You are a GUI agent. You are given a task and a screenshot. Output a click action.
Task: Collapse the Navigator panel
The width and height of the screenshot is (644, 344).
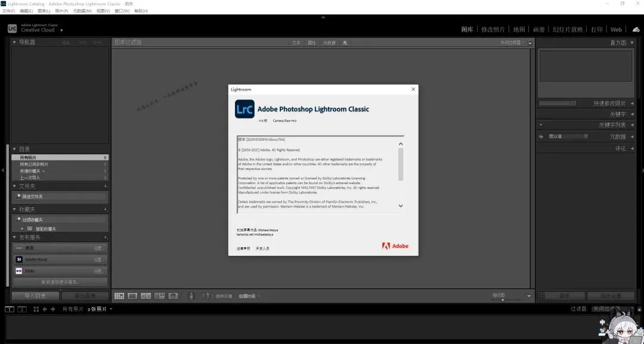coord(14,42)
